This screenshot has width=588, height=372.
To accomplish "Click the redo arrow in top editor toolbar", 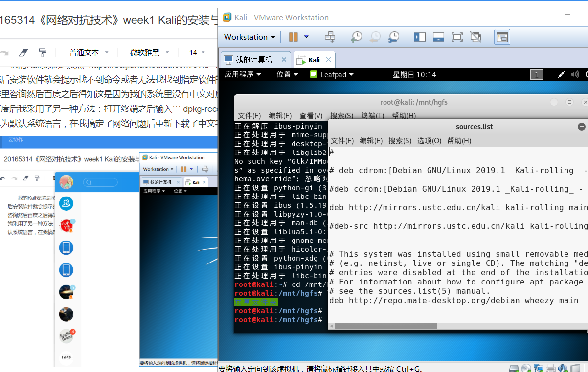I will point(4,53).
